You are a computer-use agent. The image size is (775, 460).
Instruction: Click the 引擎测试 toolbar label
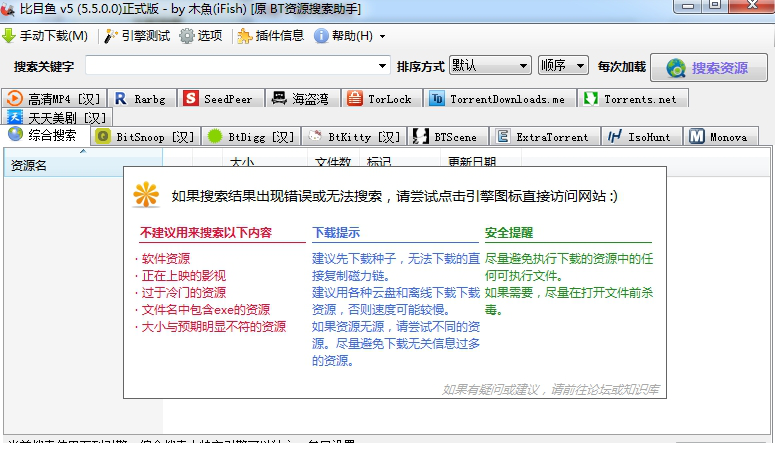click(x=145, y=36)
